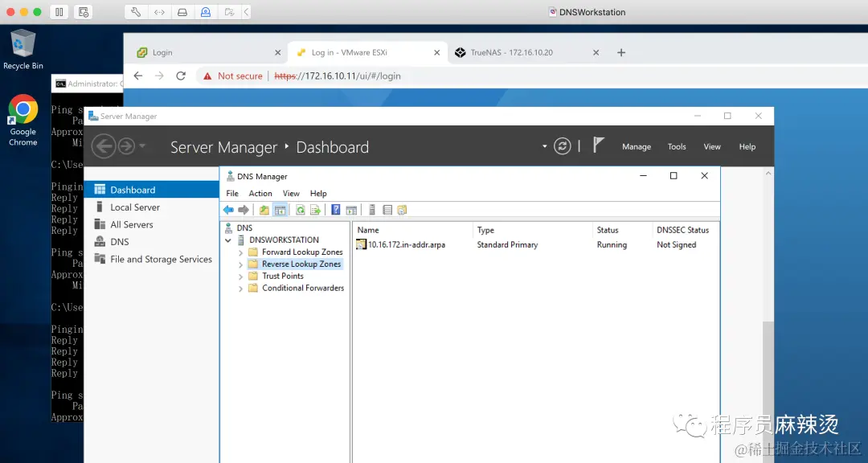Expand Trust Points node arrow

[240, 277]
